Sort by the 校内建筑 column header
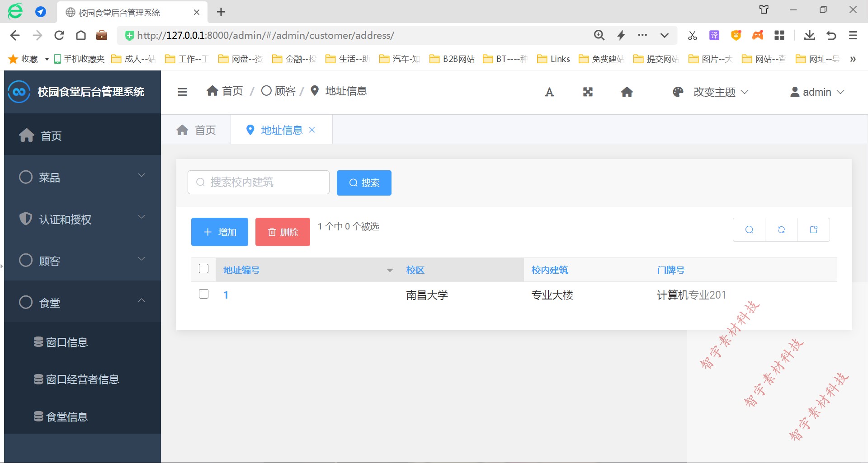 [550, 270]
